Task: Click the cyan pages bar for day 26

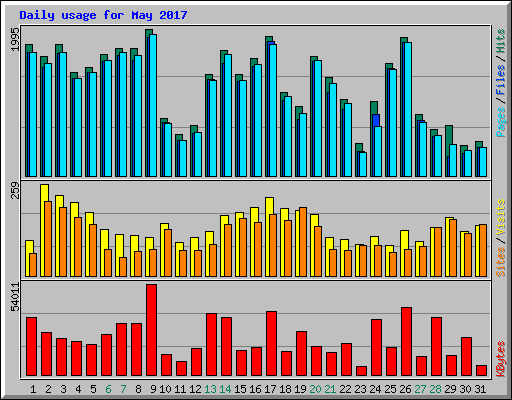Action: point(408,109)
